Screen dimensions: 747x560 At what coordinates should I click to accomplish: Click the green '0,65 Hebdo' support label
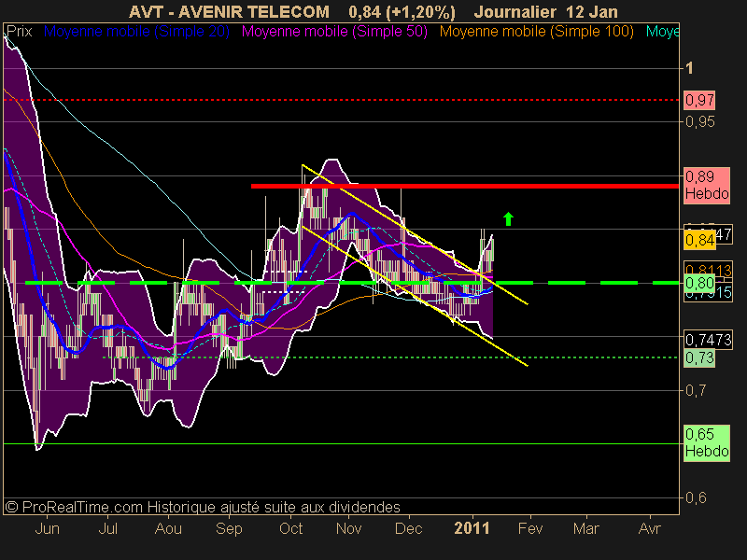pyautogui.click(x=707, y=442)
